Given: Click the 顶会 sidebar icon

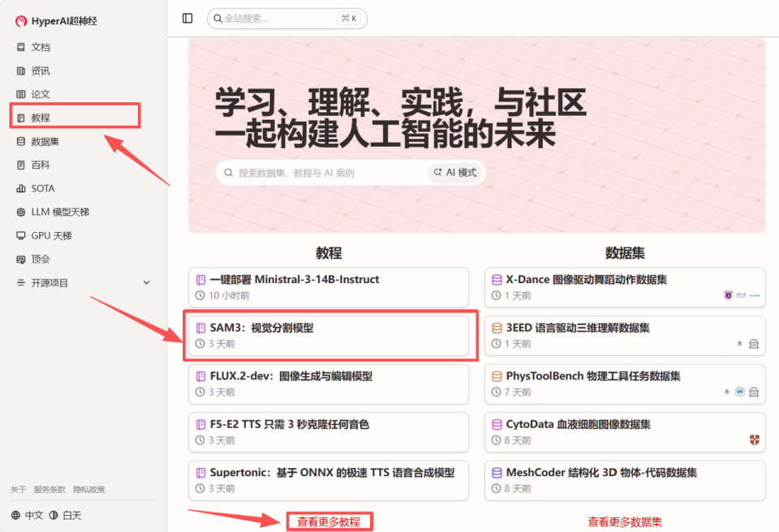Looking at the screenshot, I should coord(21,260).
